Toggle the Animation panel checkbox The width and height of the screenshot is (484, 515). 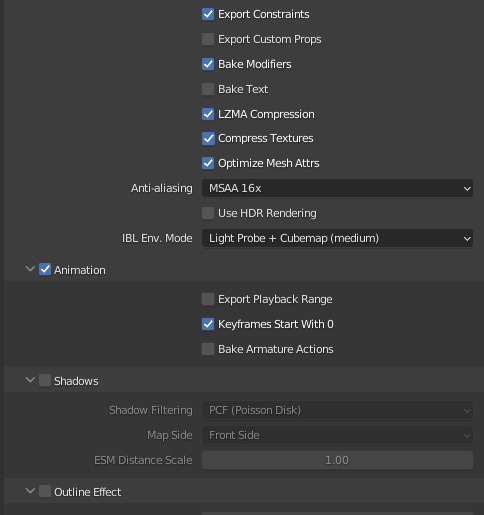tap(45, 269)
